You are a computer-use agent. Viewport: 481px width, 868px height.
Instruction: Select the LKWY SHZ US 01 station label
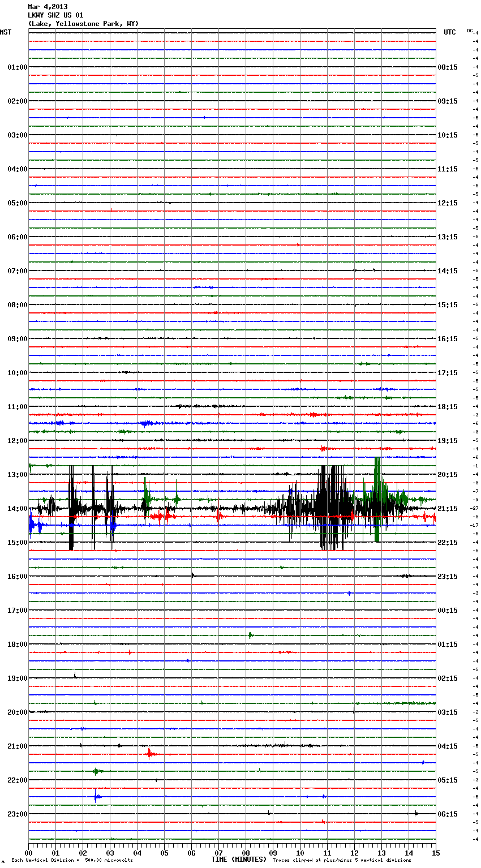pos(55,15)
